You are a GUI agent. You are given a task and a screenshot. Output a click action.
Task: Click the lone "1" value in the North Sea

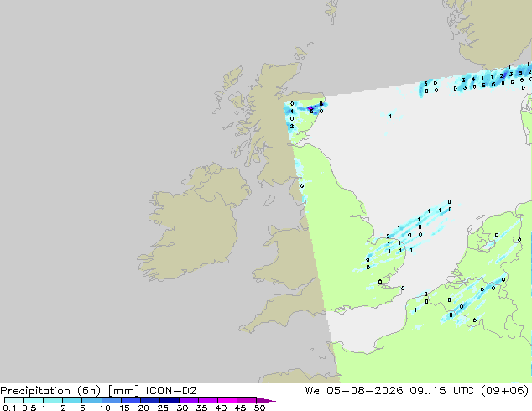(390, 117)
